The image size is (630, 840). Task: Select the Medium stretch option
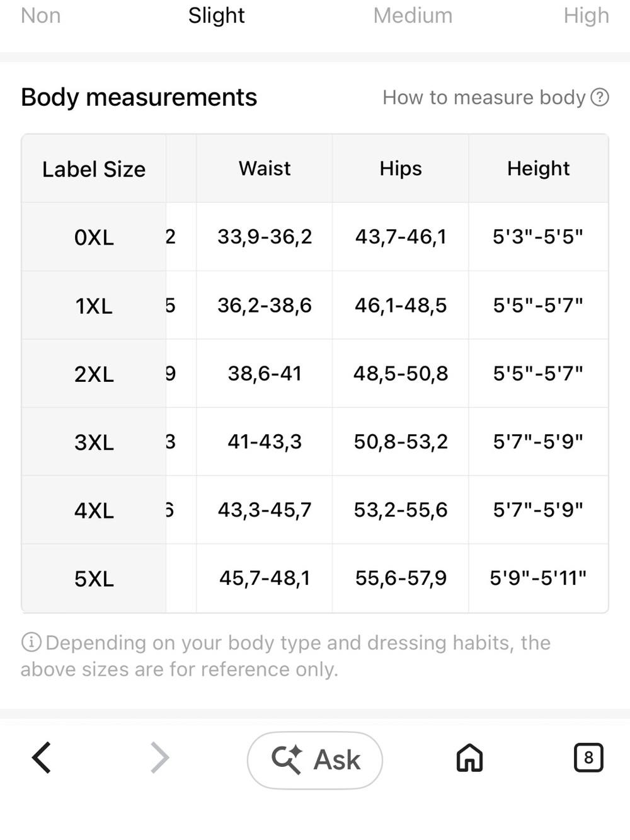tap(413, 16)
